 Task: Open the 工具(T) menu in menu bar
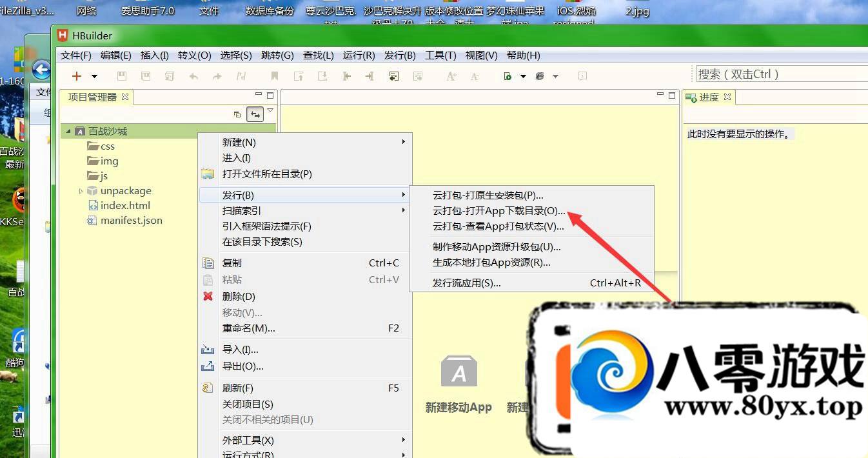coord(440,55)
